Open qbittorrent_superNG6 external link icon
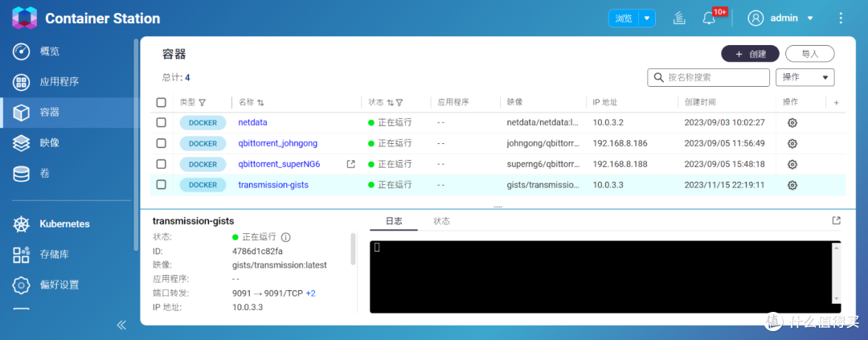This screenshot has height=340, width=868. 350,164
